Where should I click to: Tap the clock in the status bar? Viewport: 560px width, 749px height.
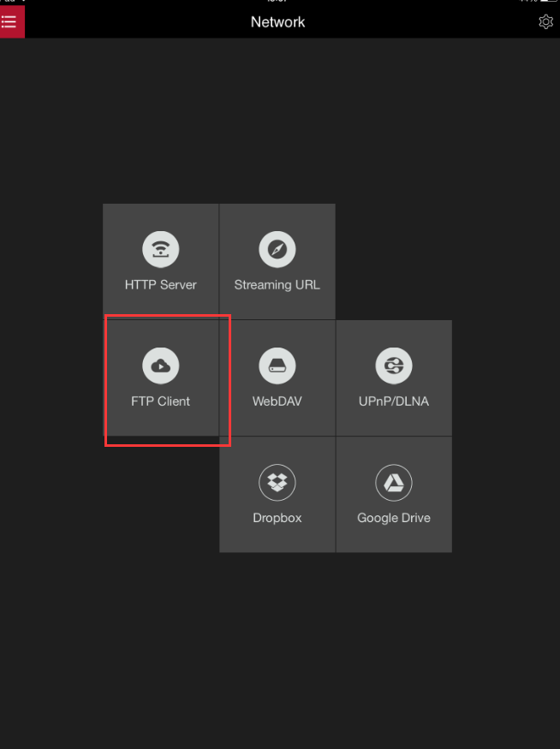pos(277,2)
